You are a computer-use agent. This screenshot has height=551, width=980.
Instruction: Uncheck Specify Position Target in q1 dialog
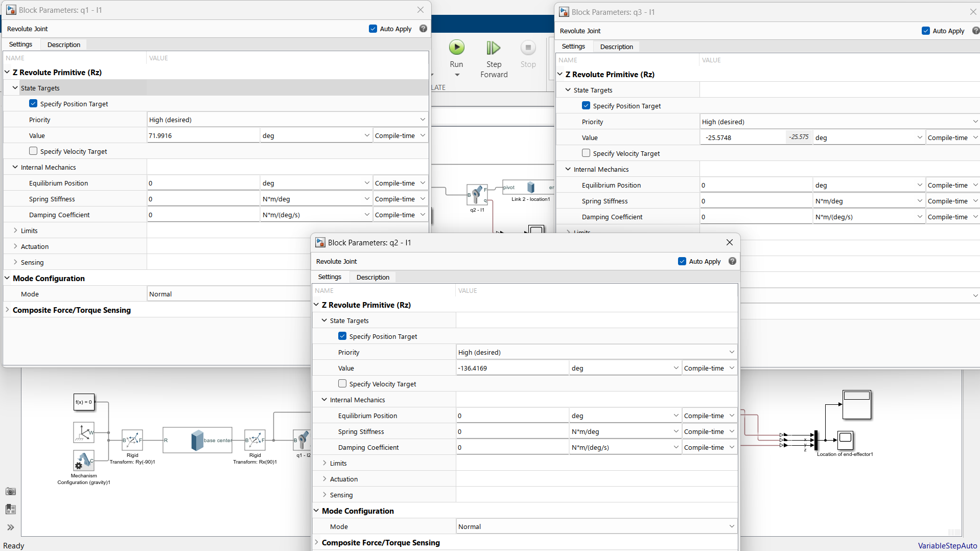coord(33,104)
